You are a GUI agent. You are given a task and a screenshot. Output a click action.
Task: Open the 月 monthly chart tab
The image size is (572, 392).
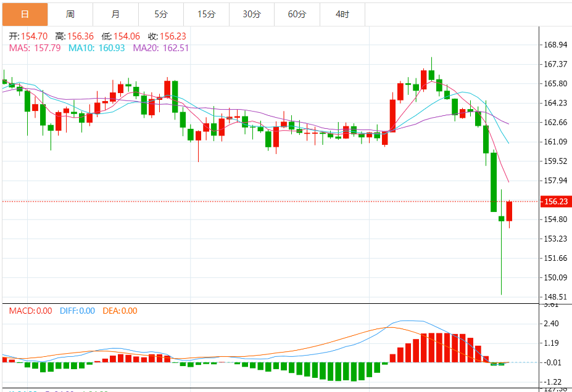pos(115,14)
